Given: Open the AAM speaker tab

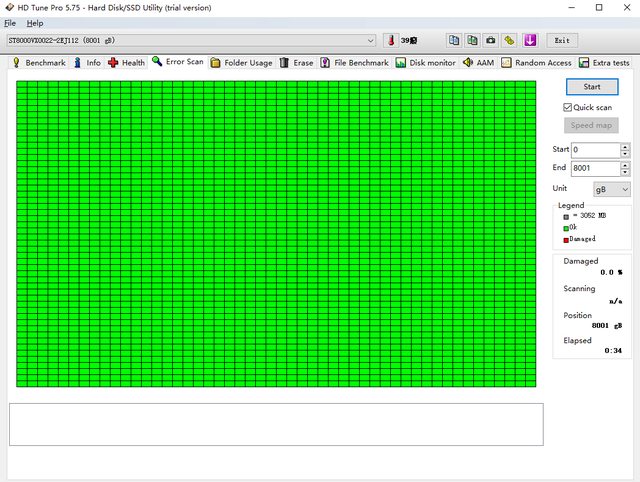Looking at the screenshot, I should pos(478,62).
